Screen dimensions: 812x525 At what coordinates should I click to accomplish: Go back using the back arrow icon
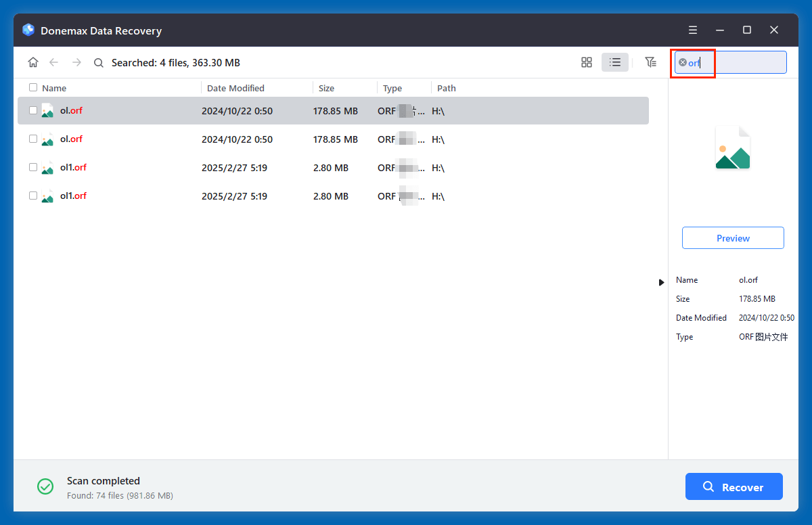tap(54, 62)
